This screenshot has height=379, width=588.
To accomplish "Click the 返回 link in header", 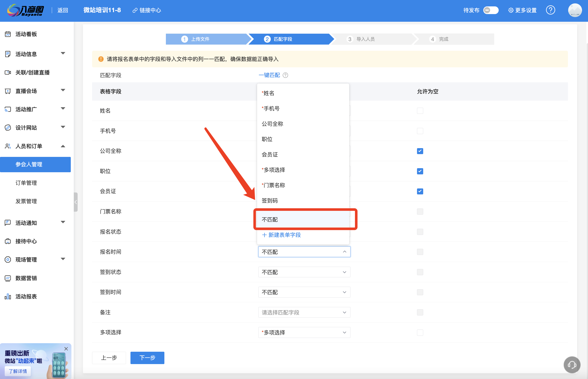I will point(62,10).
